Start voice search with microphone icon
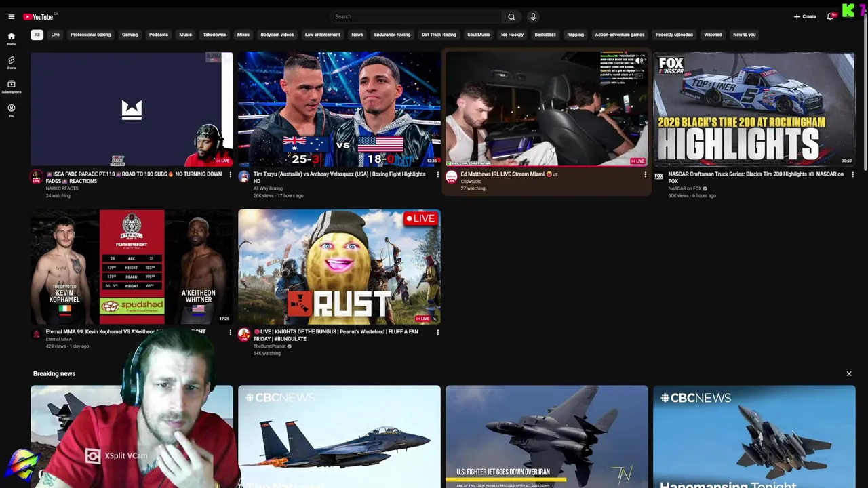 tap(533, 16)
